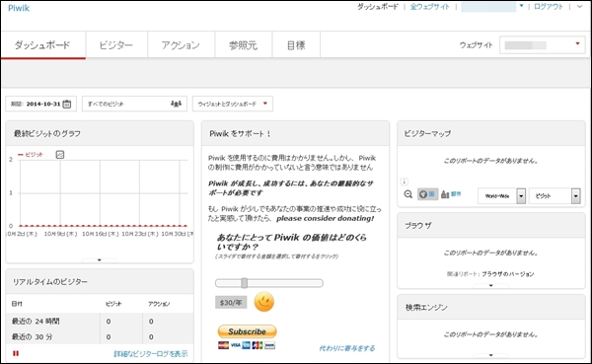Click the 代わりに寄与をする link

click(x=347, y=348)
